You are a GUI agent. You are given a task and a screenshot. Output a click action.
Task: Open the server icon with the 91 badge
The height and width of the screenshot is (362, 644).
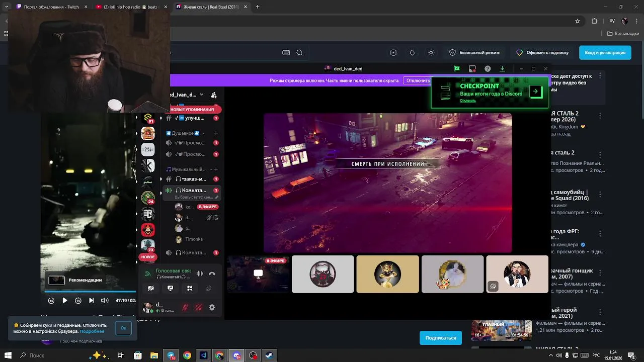[148, 118]
